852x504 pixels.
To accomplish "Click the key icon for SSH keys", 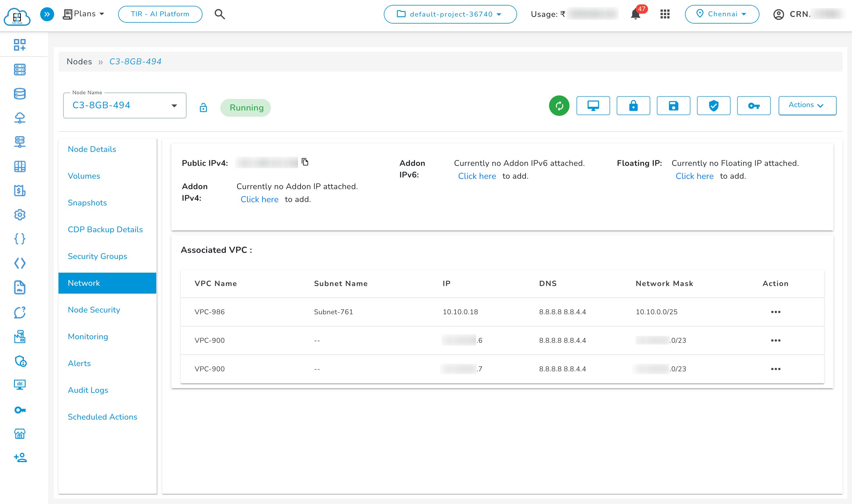I will [x=754, y=106].
